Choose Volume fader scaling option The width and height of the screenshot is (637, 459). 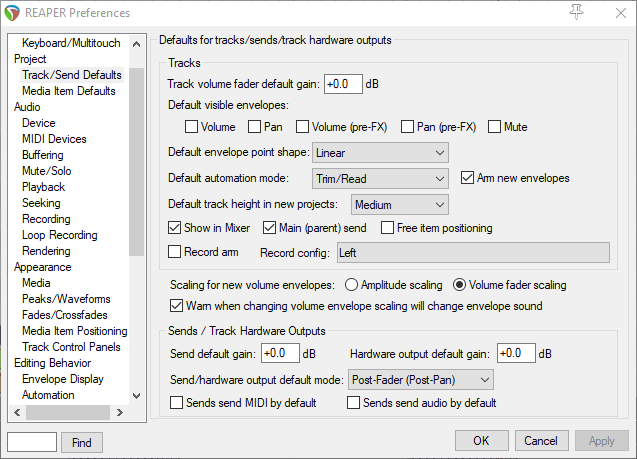(x=460, y=284)
